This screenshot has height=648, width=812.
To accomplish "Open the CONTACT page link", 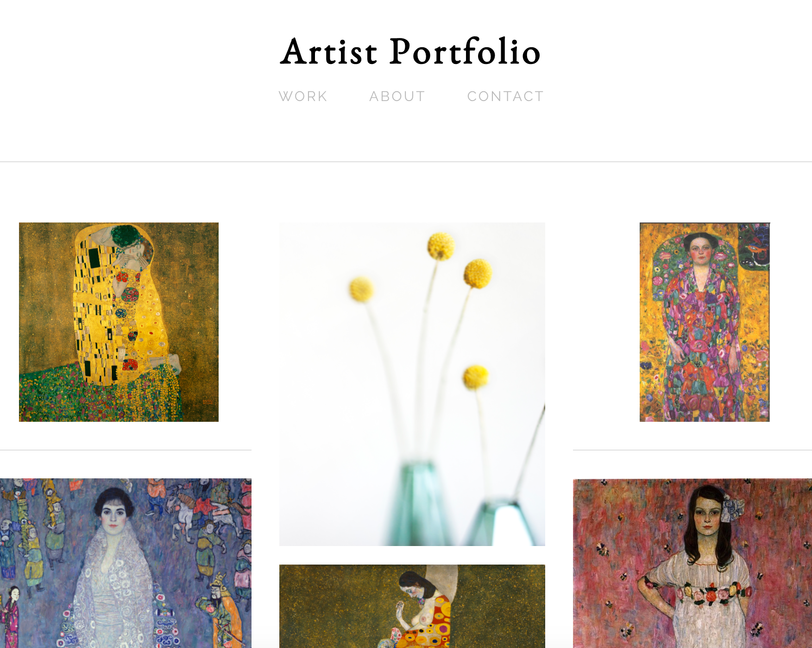I will (x=505, y=96).
